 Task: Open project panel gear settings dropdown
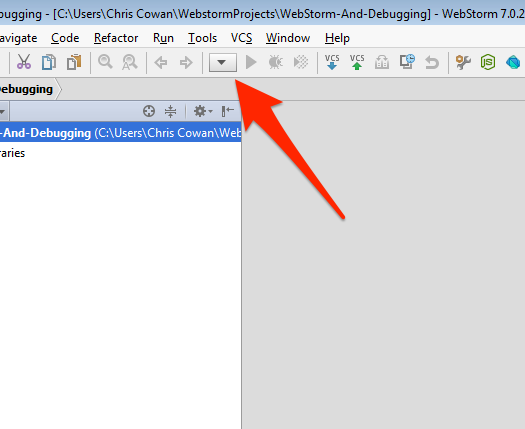pos(203,111)
